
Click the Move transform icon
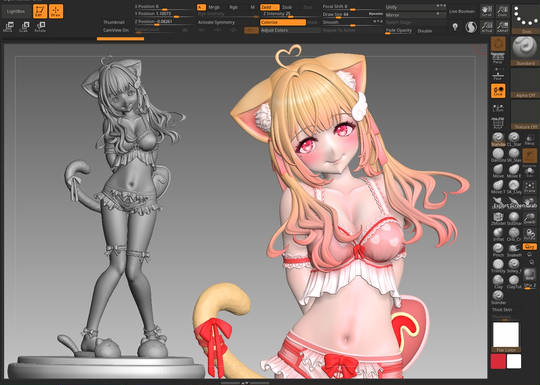[8, 27]
